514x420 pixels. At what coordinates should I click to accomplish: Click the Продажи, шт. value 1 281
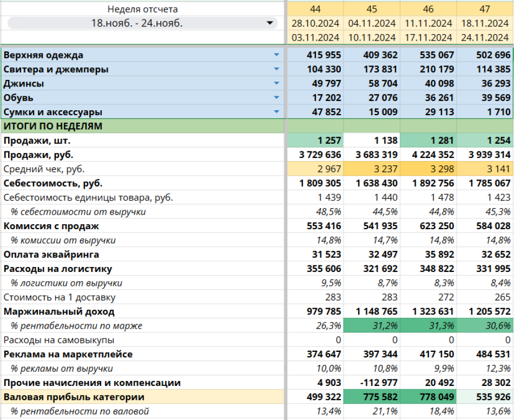tap(429, 141)
